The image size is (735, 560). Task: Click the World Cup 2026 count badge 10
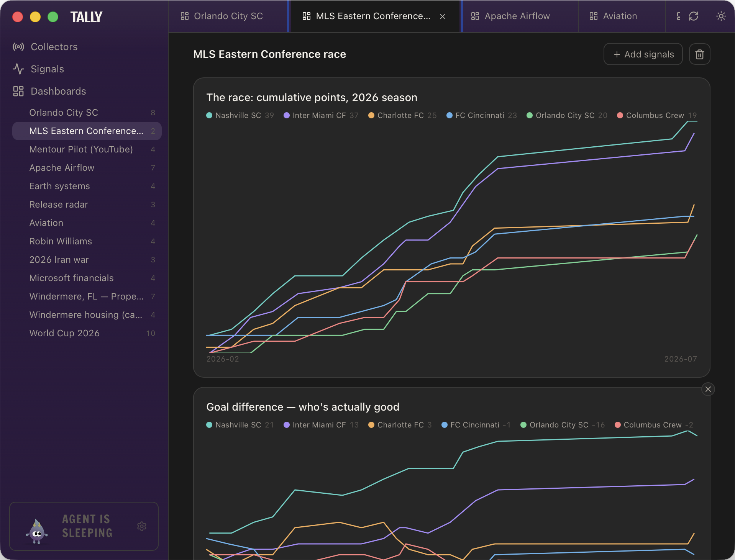pos(151,333)
